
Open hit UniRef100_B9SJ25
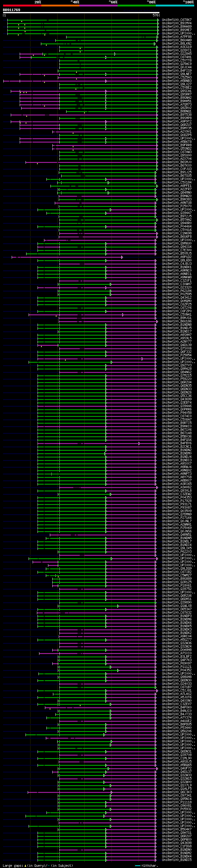pyautogui.click(x=177, y=172)
